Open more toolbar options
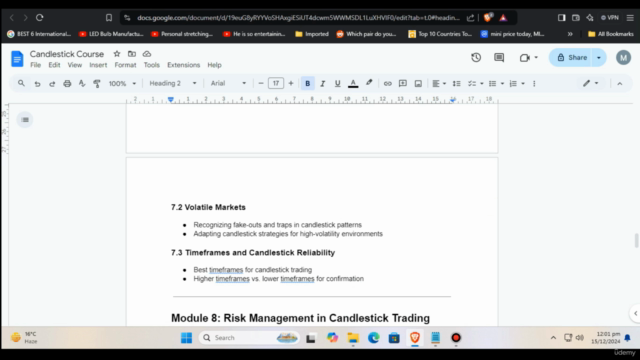The image size is (640, 360). [x=534, y=84]
